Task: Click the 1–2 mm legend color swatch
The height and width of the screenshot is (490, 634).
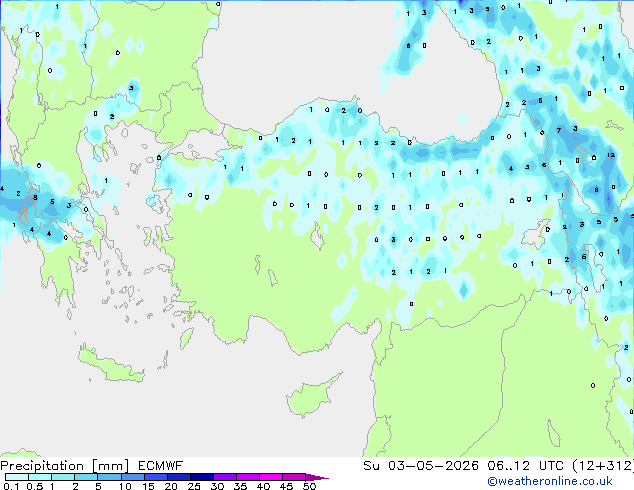Action: click(x=63, y=477)
